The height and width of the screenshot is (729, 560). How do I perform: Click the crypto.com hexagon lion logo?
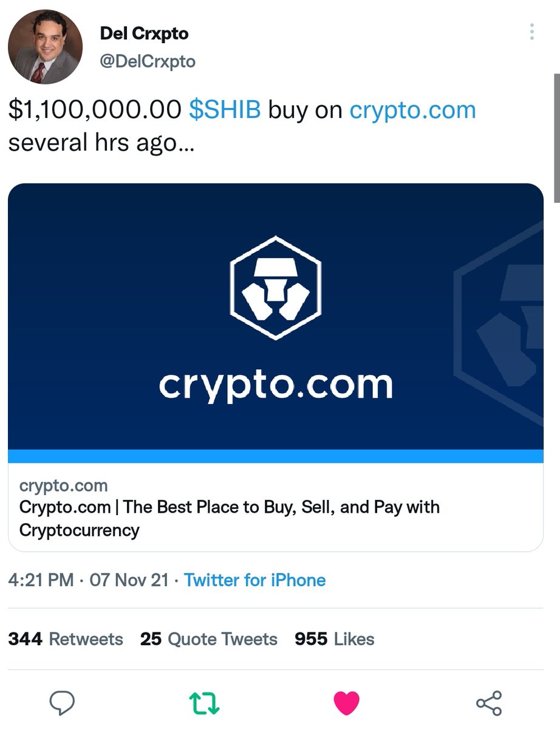(276, 287)
